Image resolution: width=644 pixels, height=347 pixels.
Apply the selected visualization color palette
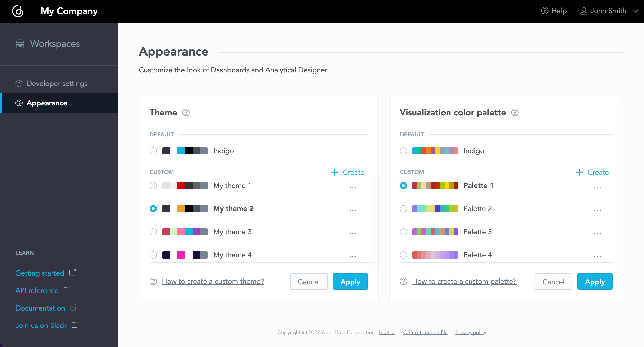[x=595, y=282]
